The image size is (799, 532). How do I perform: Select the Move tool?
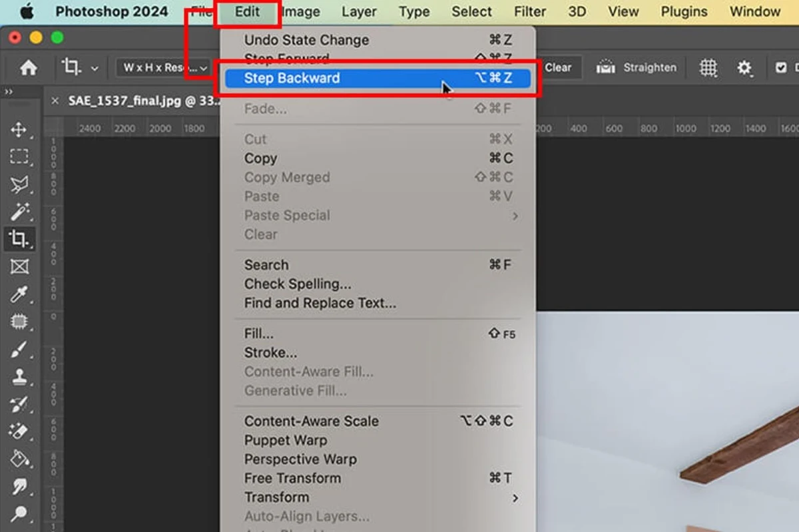(19, 129)
